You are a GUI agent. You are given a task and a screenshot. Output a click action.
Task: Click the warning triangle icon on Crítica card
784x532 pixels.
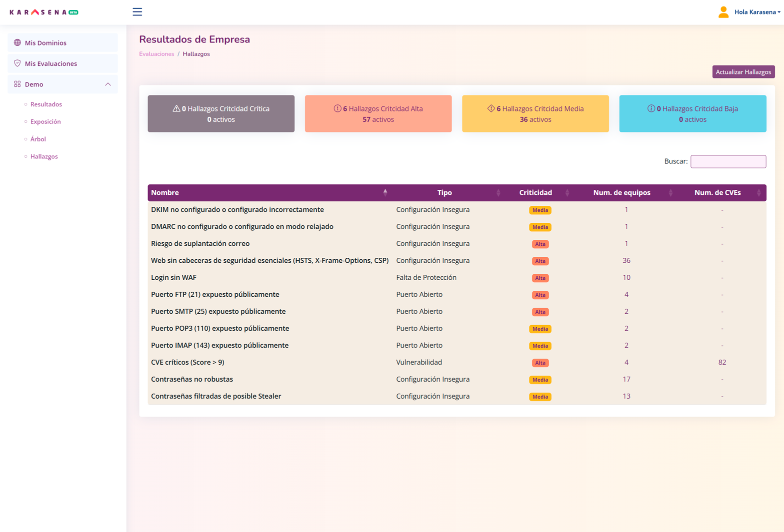176,108
